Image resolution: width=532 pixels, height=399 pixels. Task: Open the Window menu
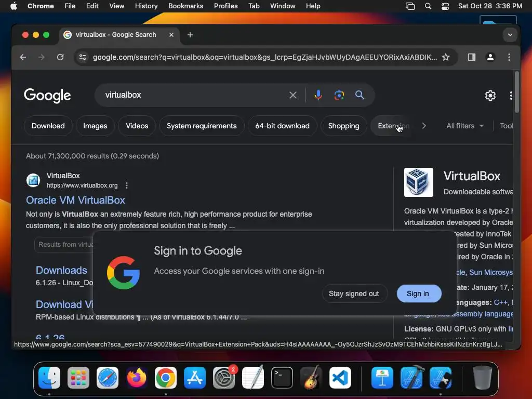(x=283, y=6)
